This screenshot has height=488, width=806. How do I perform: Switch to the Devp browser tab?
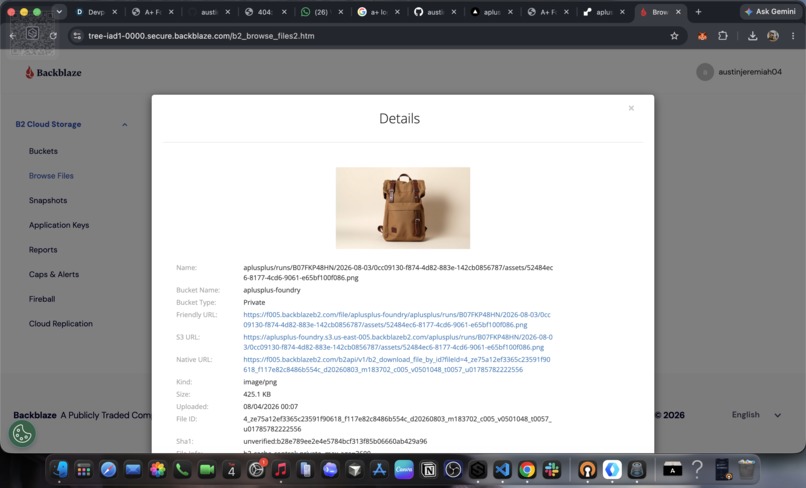pyautogui.click(x=96, y=12)
